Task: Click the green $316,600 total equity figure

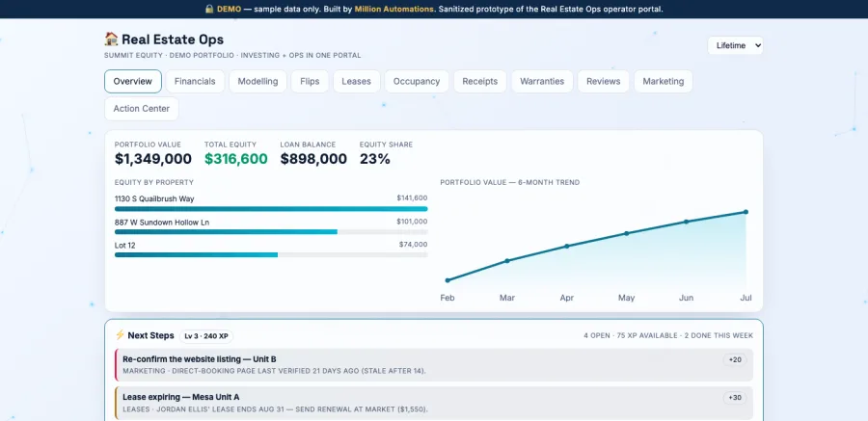Action: click(236, 159)
